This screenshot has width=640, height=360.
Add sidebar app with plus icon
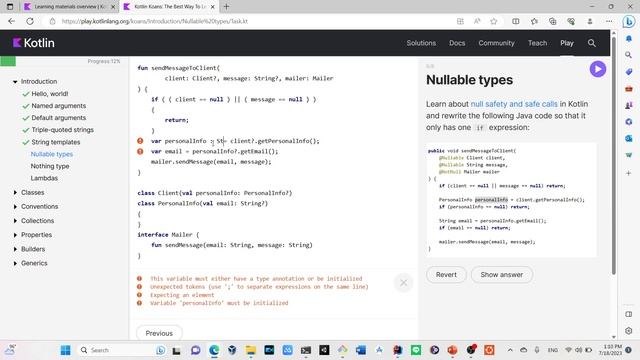[x=629, y=173]
